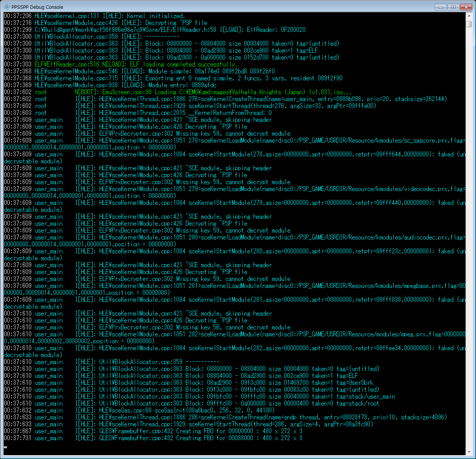
Task: Click the '276=sceKernelCreateThread(name=user_main' line
Action: click(x=225, y=99)
